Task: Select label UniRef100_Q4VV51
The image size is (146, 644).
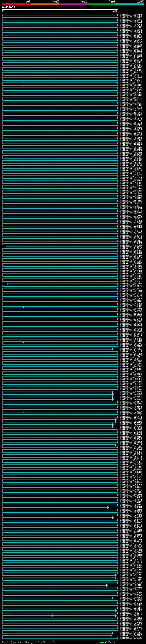Action: tap(131, 392)
